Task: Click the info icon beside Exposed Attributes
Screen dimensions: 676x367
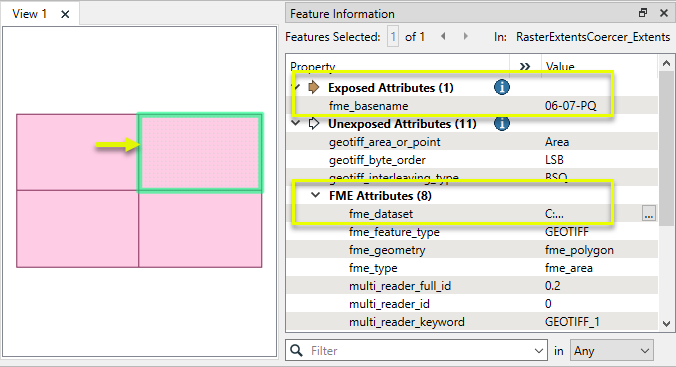Action: pos(501,88)
